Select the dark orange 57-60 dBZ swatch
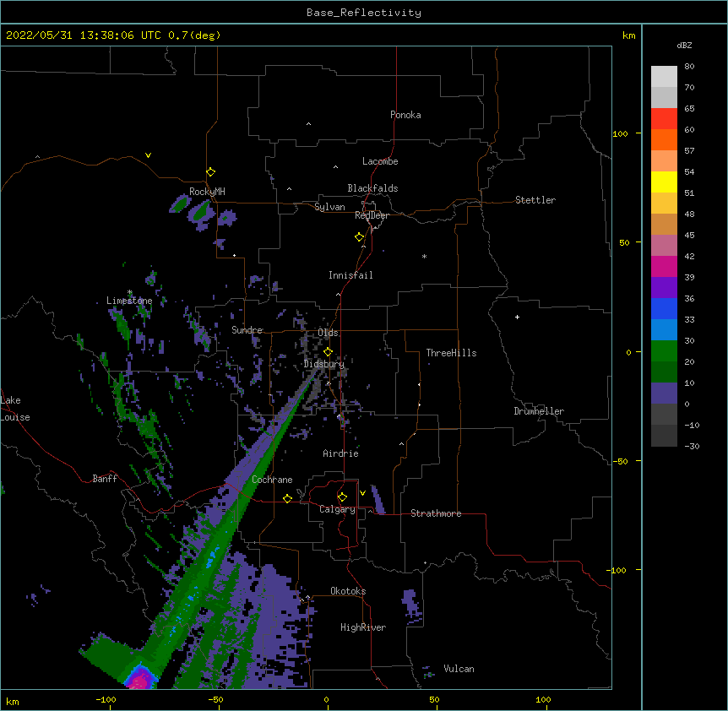 [664, 139]
